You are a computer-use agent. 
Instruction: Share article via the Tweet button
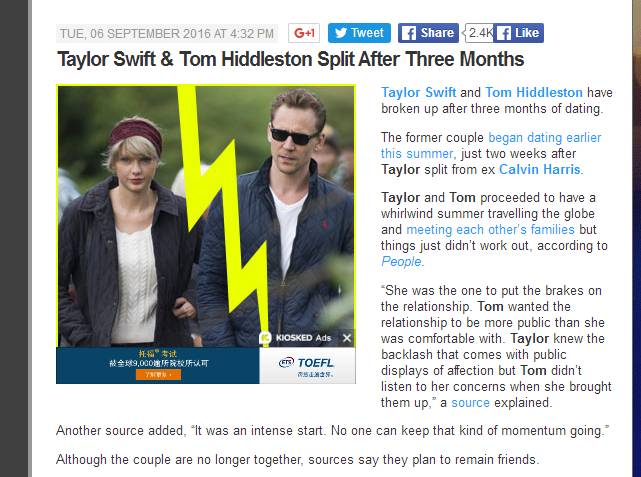tap(359, 33)
